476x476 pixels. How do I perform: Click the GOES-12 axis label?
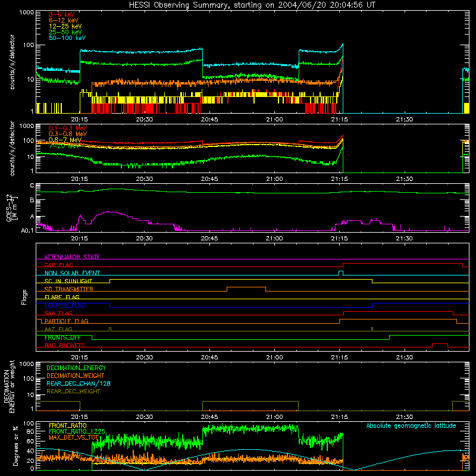11,208
